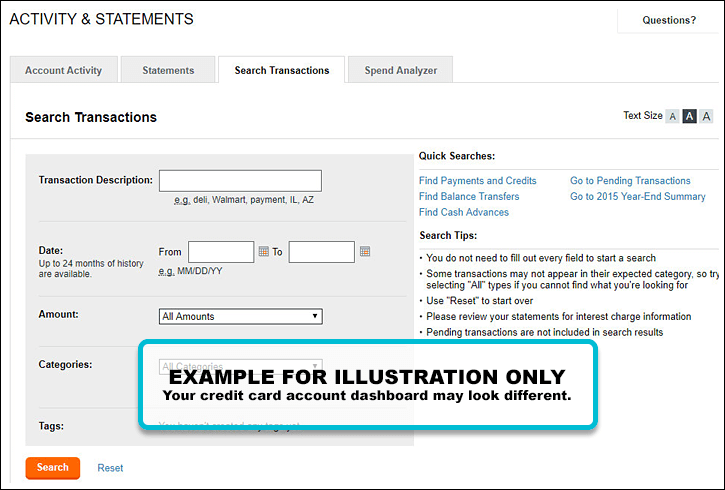This screenshot has height=490, width=725.
Task: Select the small text size A
Action: (x=673, y=116)
